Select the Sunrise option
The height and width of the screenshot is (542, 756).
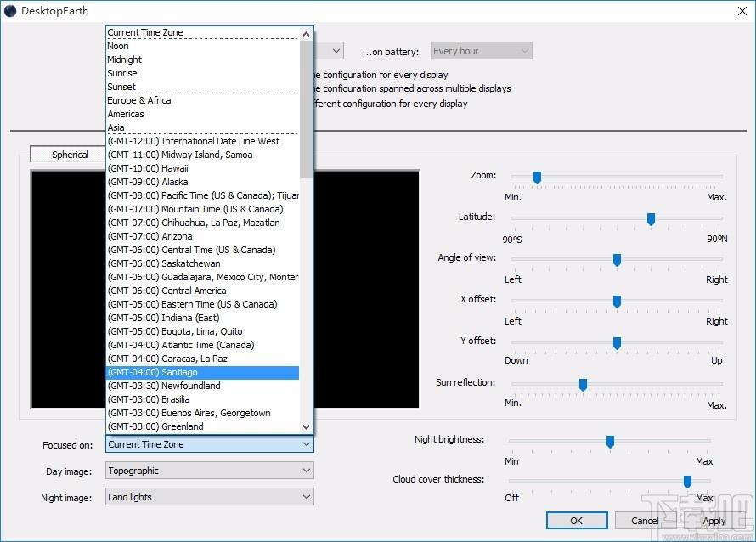(x=202, y=73)
